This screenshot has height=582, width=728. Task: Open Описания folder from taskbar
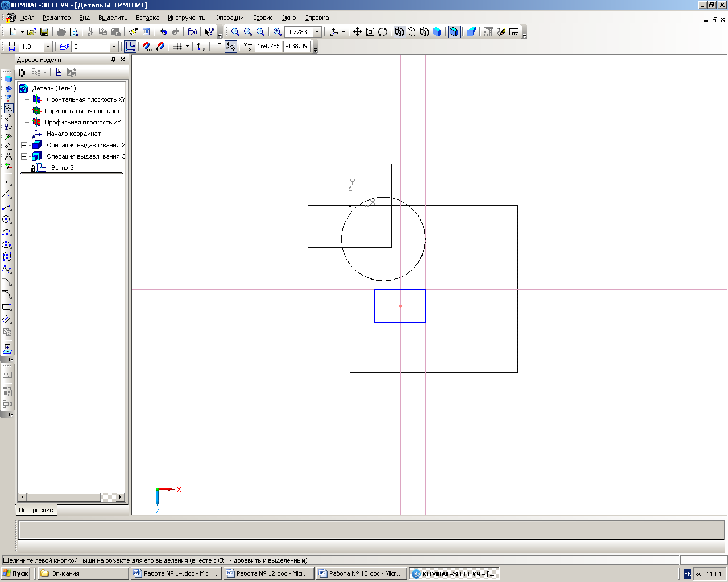[x=84, y=573]
